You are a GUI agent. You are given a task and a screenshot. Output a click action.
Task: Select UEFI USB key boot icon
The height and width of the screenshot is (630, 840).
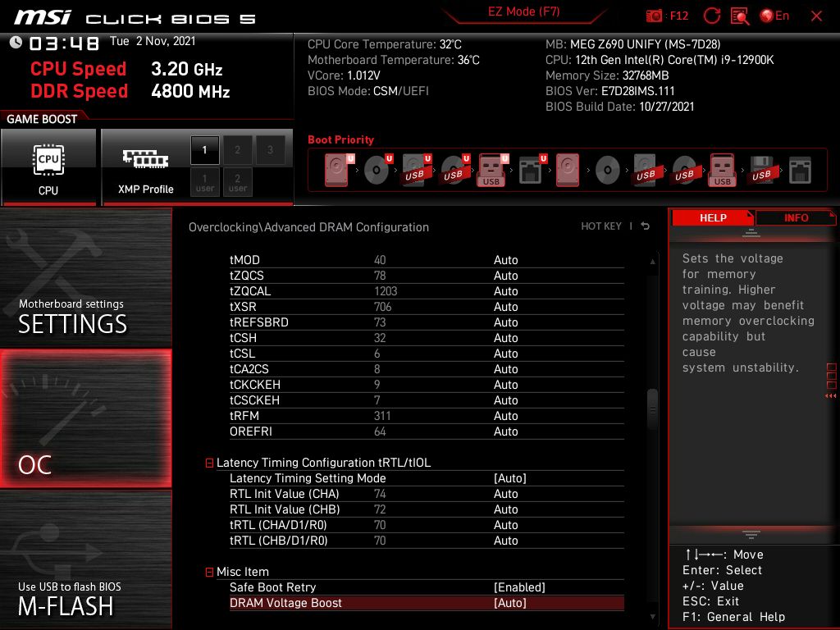[x=493, y=170]
